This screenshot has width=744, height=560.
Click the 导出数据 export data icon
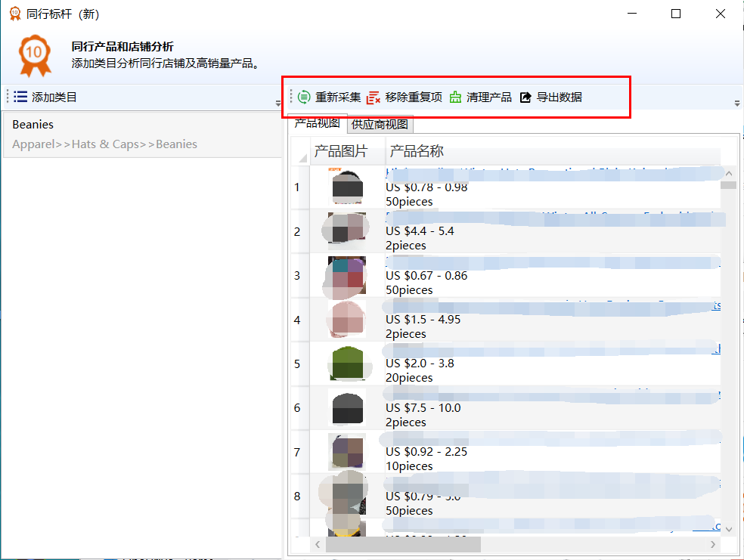tap(525, 97)
